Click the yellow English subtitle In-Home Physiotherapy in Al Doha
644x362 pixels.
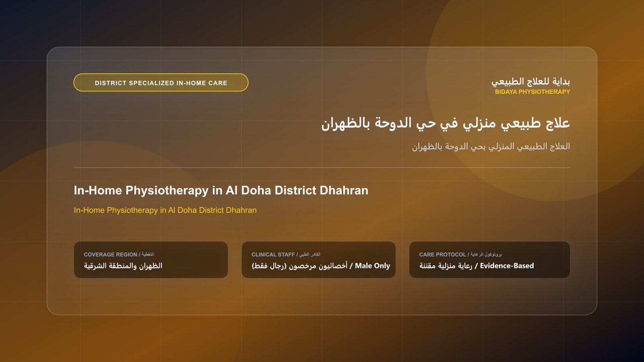(x=165, y=210)
